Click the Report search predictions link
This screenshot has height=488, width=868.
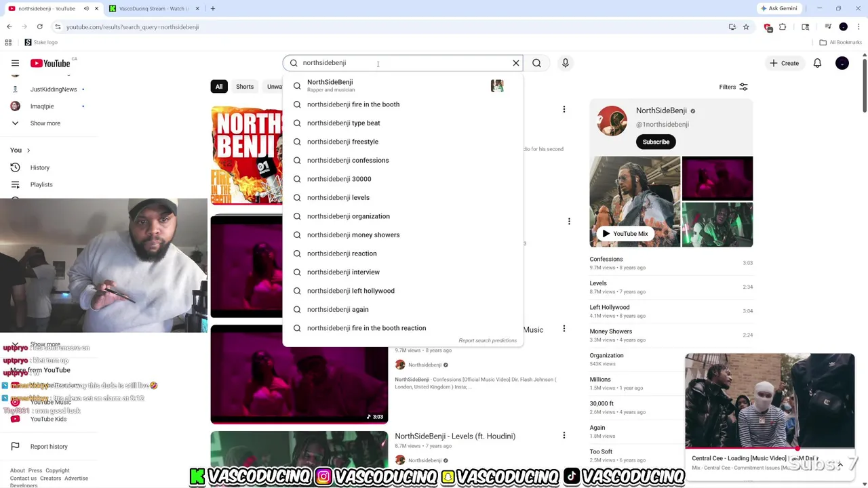pyautogui.click(x=488, y=340)
